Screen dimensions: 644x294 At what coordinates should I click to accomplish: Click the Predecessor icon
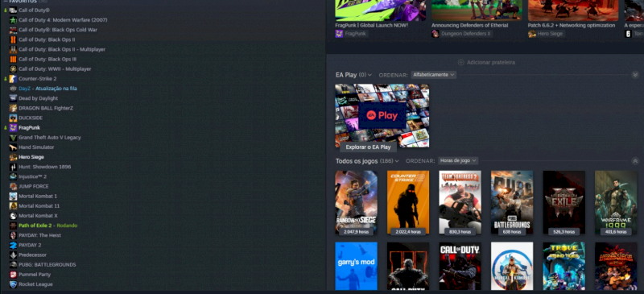(13, 255)
